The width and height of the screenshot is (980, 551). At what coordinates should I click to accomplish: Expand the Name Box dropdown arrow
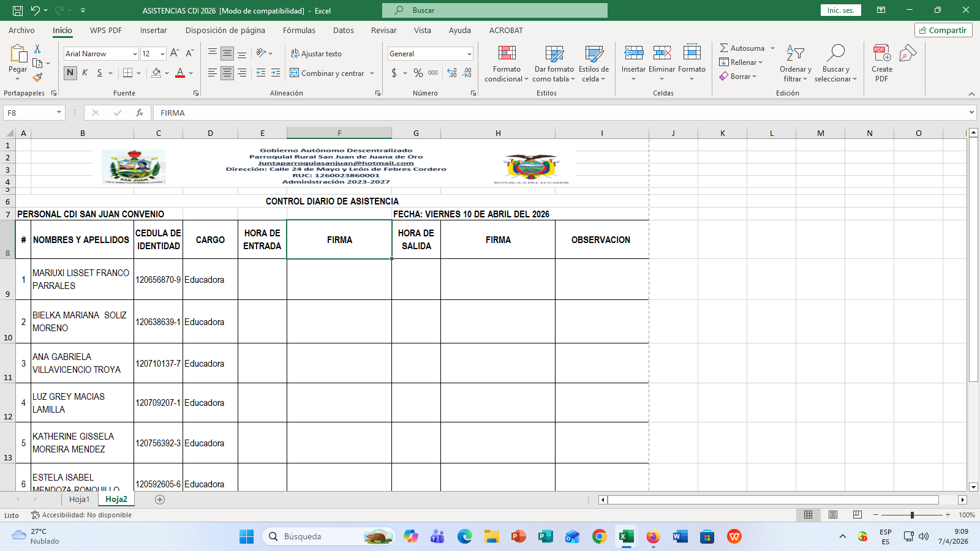[59, 113]
